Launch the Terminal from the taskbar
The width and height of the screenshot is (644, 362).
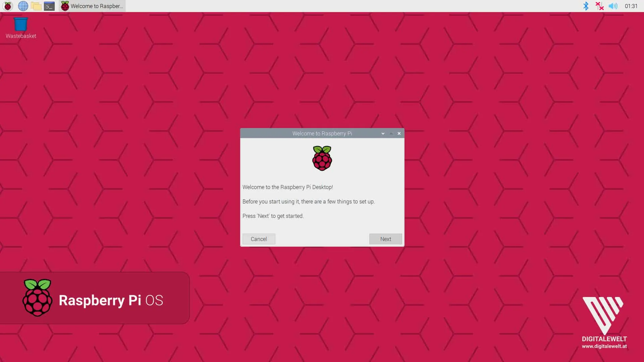[49, 6]
